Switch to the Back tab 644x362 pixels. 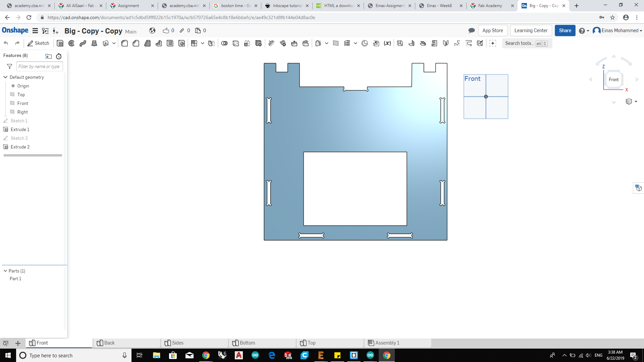(109, 343)
